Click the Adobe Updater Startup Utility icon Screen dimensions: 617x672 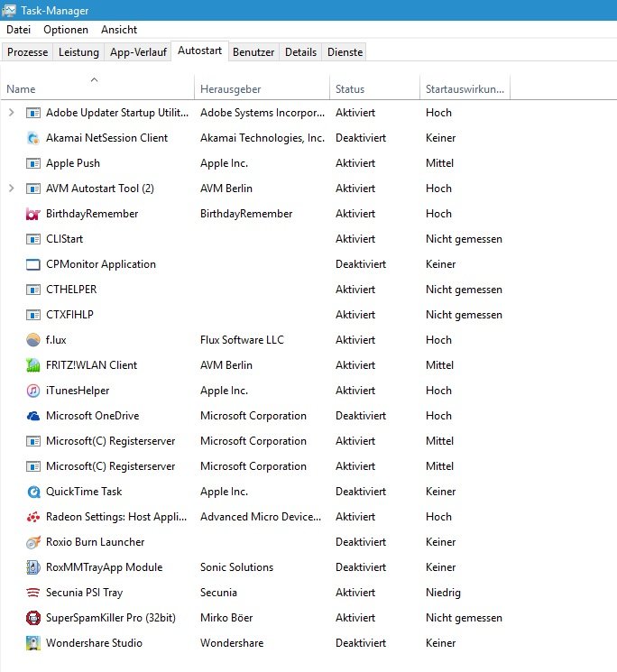[x=33, y=113]
